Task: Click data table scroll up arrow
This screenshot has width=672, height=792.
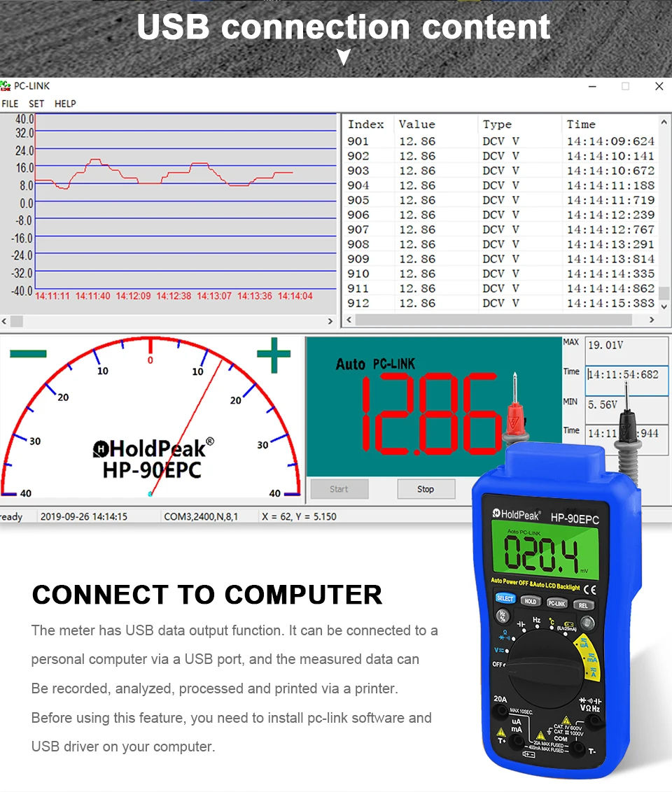Action: tap(664, 122)
